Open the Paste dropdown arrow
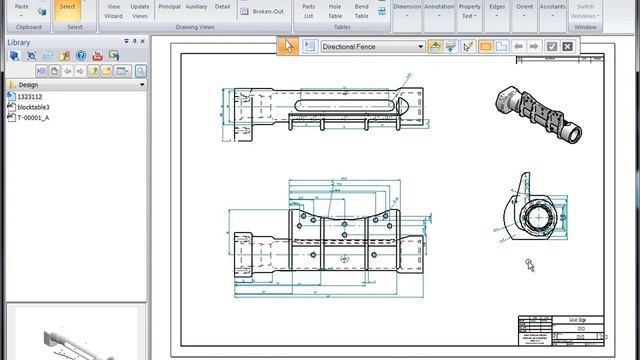Screen dimensions: 640x360 (21, 16)
